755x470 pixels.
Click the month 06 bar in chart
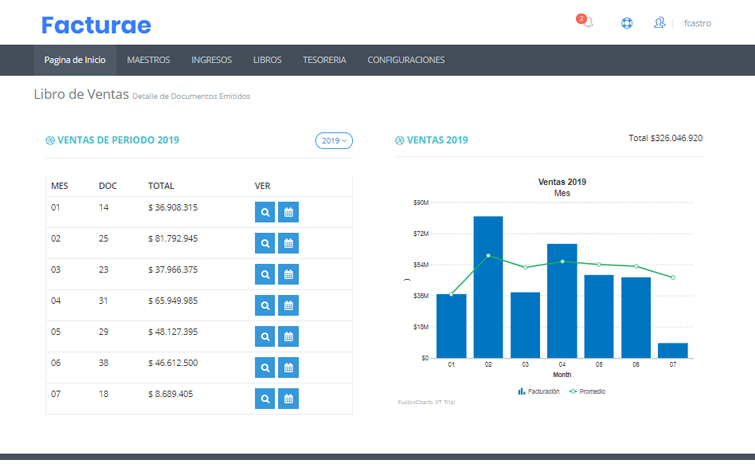coord(636,318)
